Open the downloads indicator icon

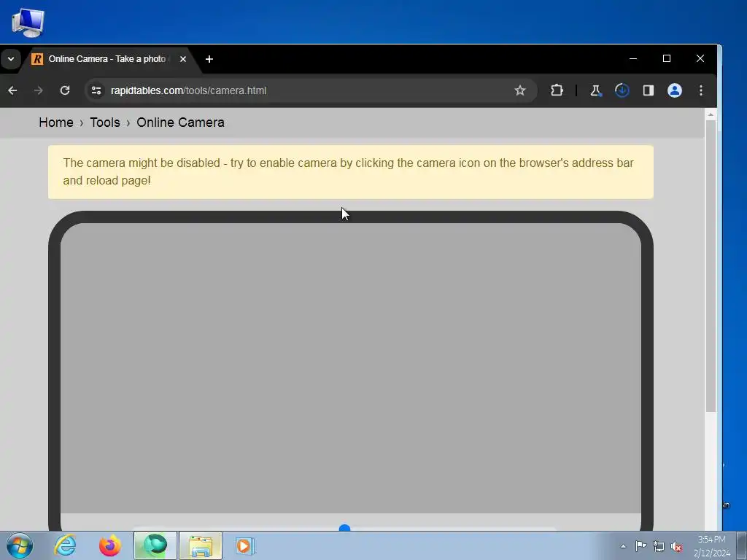(x=622, y=90)
